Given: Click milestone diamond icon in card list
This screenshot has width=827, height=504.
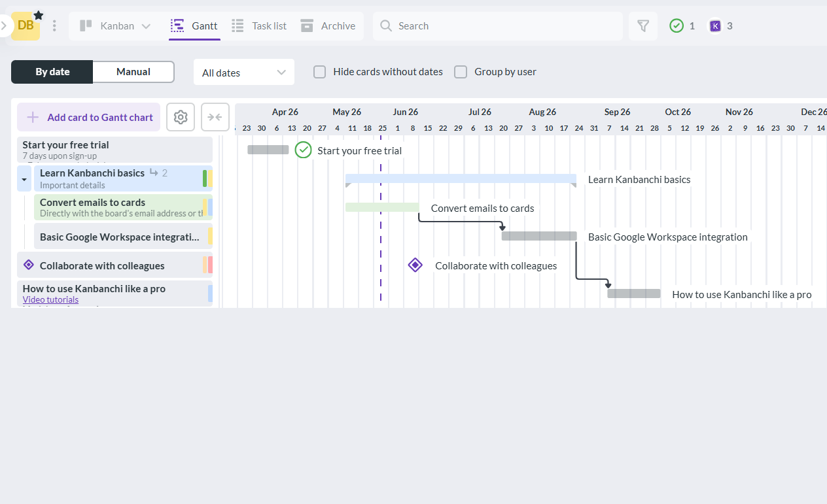Looking at the screenshot, I should pyautogui.click(x=28, y=265).
